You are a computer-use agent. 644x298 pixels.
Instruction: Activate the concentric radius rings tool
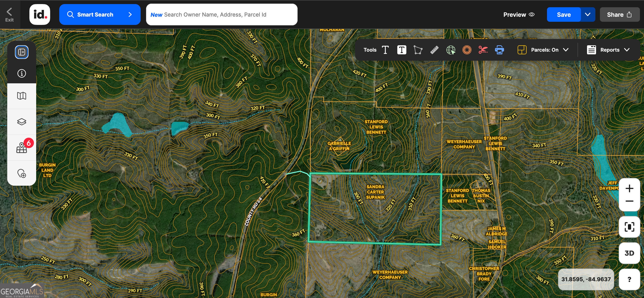pos(467,50)
